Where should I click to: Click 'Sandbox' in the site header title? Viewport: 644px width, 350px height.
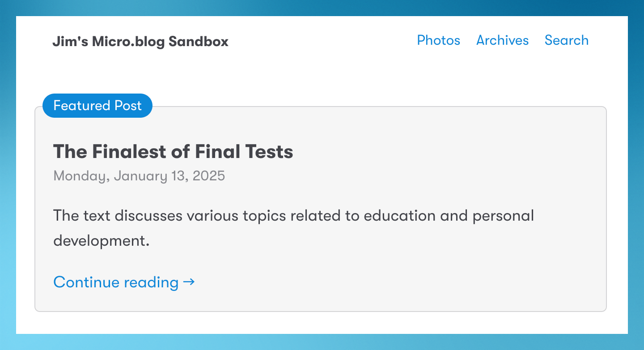click(199, 42)
